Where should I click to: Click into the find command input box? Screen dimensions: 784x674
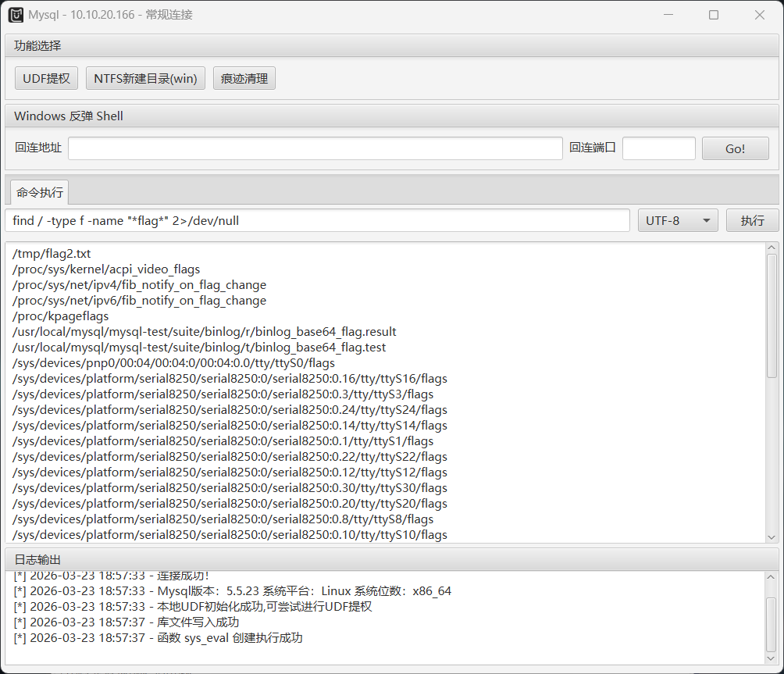[x=317, y=220]
